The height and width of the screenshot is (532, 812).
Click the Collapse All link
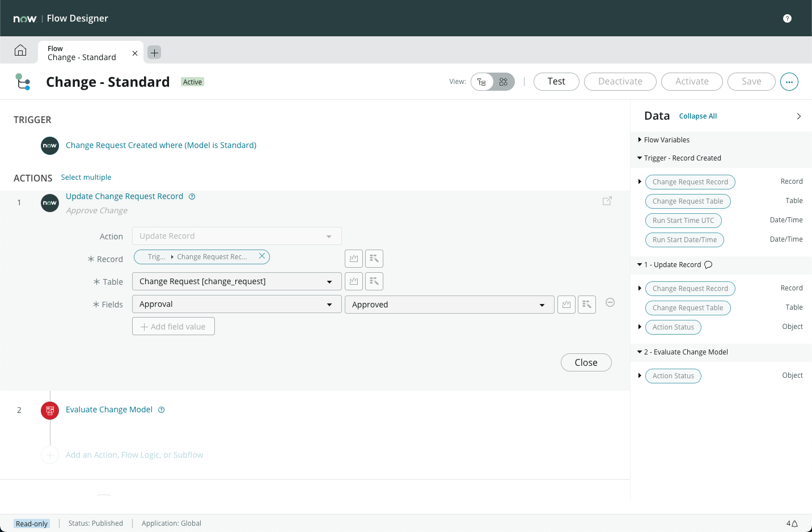click(698, 116)
